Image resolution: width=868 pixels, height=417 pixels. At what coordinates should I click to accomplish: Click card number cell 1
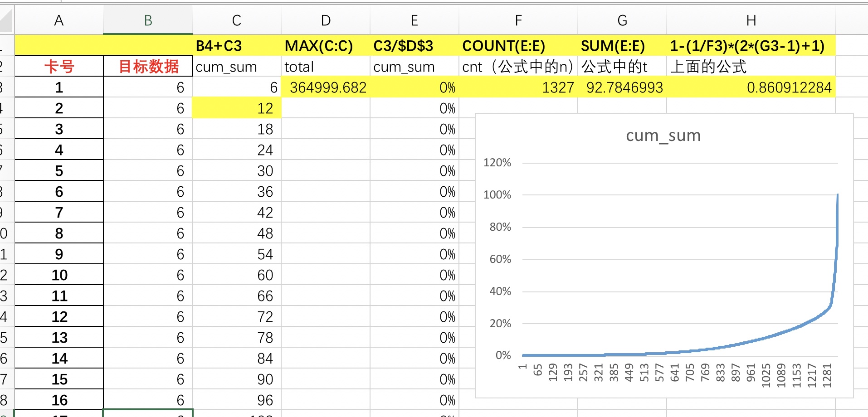pyautogui.click(x=59, y=87)
